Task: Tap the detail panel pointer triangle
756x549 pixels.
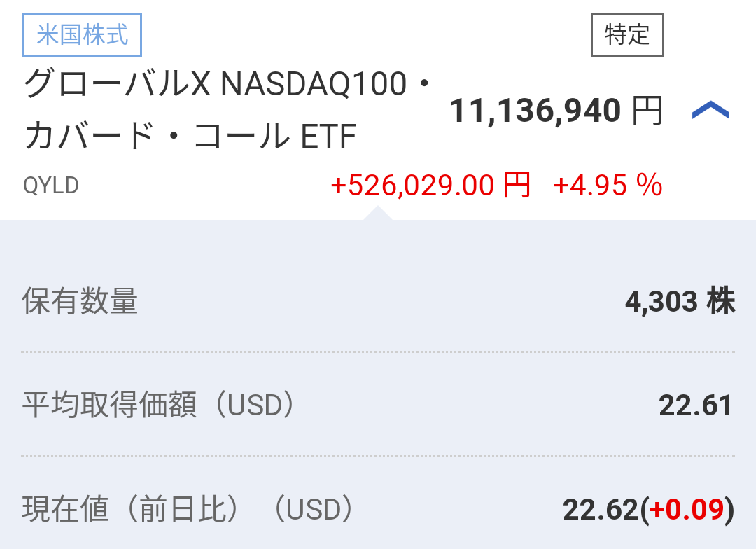Action: click(377, 214)
